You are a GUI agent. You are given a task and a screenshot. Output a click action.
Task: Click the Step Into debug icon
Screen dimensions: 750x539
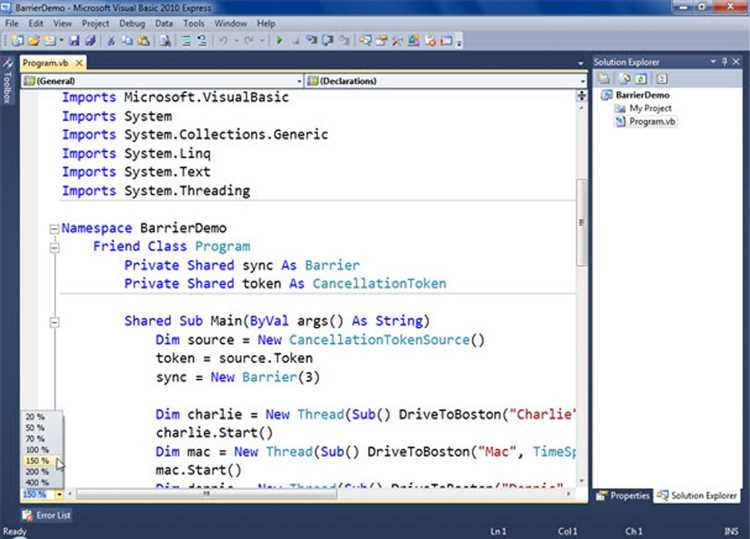[x=312, y=41]
